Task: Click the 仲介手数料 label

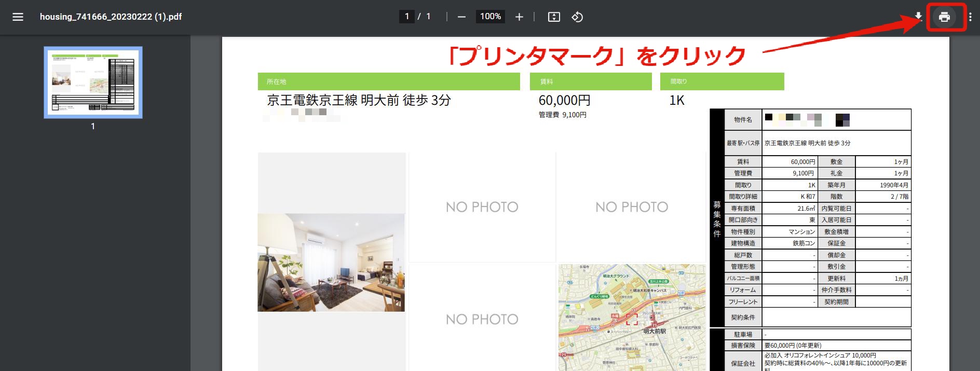Action: coord(836,290)
